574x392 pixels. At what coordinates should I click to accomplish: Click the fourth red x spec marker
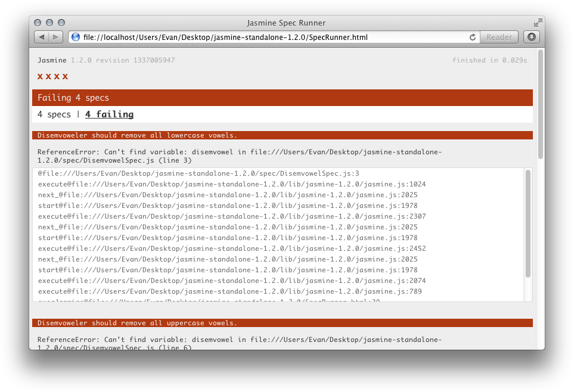[x=65, y=76]
